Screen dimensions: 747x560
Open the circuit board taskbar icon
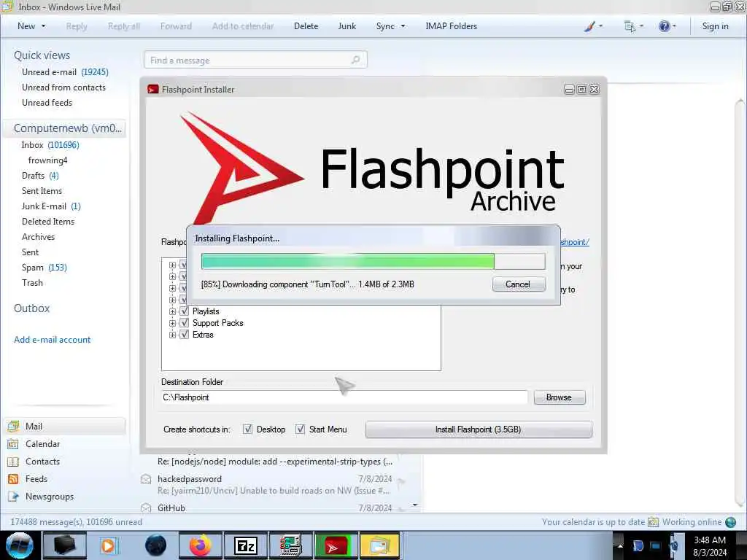(290, 545)
